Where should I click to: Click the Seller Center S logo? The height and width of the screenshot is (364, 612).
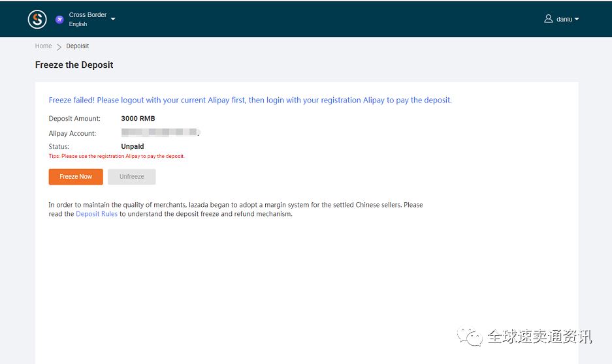[x=37, y=19]
